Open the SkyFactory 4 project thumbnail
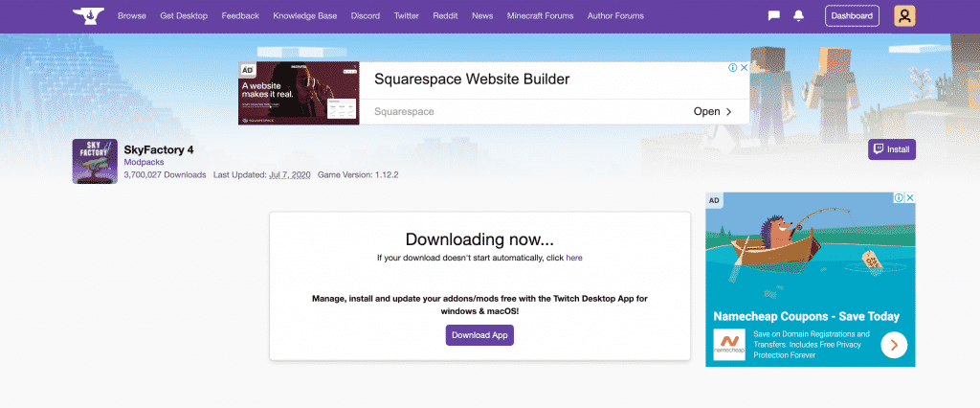Screen dimensions: 980x408 click(x=95, y=162)
